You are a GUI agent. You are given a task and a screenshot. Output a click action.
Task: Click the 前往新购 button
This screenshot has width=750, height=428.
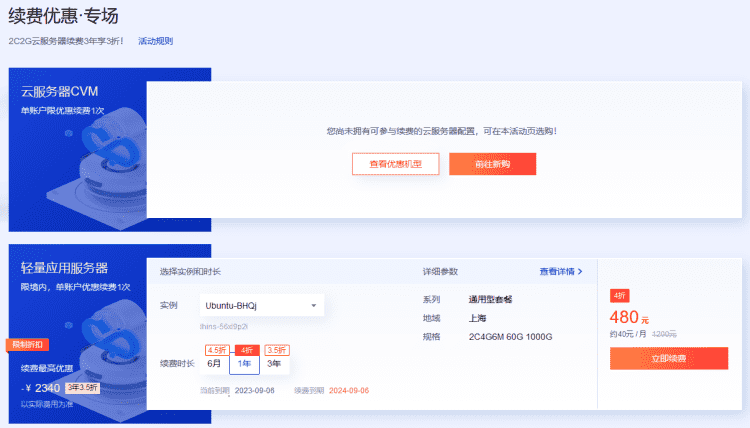pyautogui.click(x=492, y=164)
